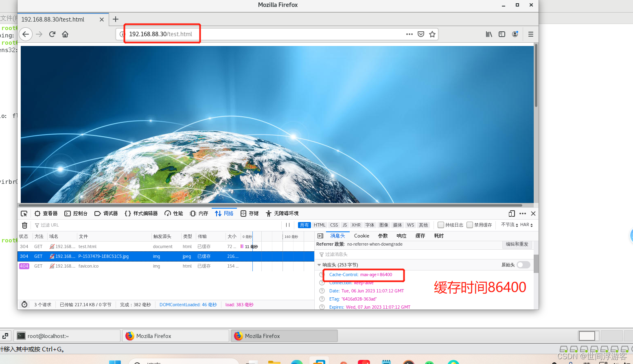
Task: Filter requests by 图像 images
Action: coord(384,225)
